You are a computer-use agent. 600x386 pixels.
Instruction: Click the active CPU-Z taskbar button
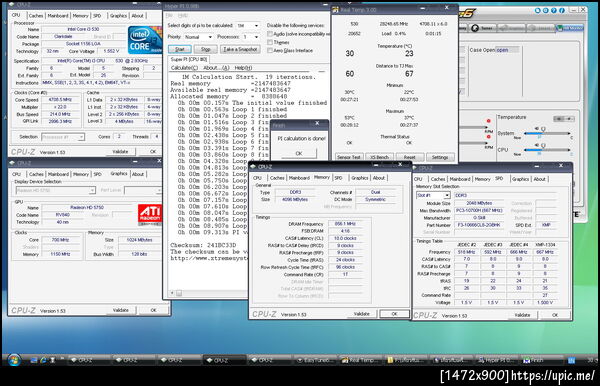tap(224, 360)
